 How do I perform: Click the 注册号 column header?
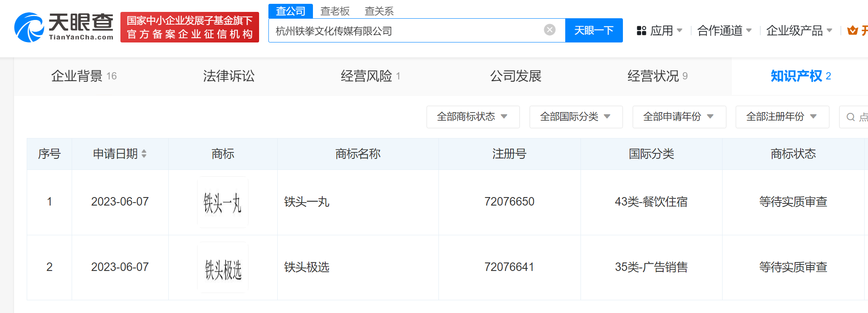coord(509,154)
